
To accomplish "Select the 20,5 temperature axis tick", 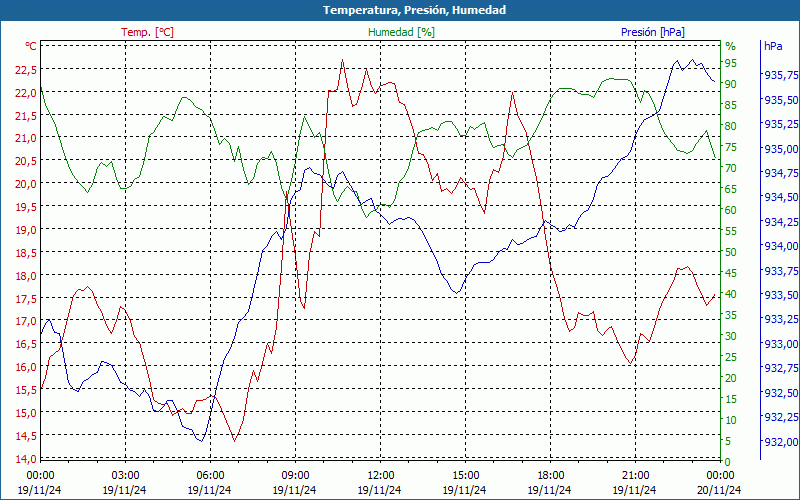I will click(26, 161).
